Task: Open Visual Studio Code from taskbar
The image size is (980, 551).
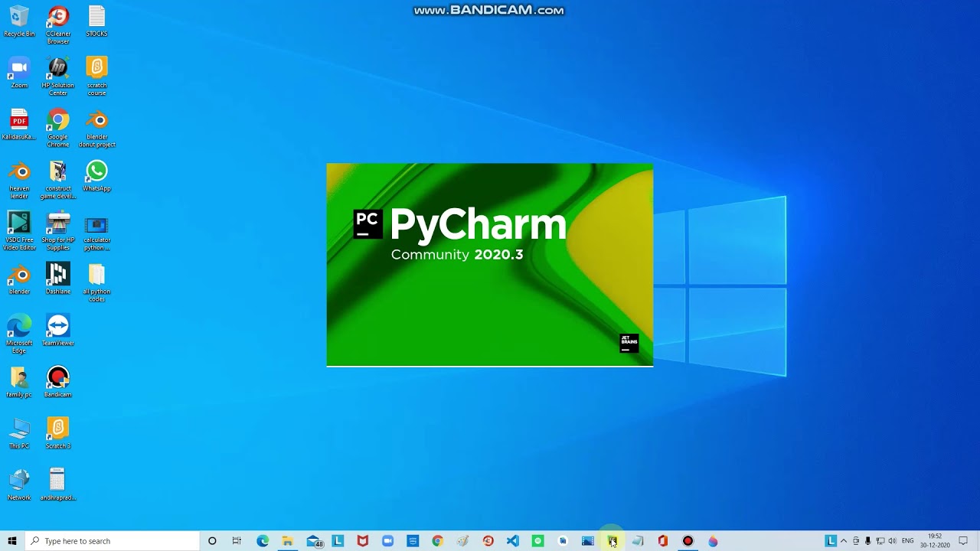Action: tap(512, 541)
